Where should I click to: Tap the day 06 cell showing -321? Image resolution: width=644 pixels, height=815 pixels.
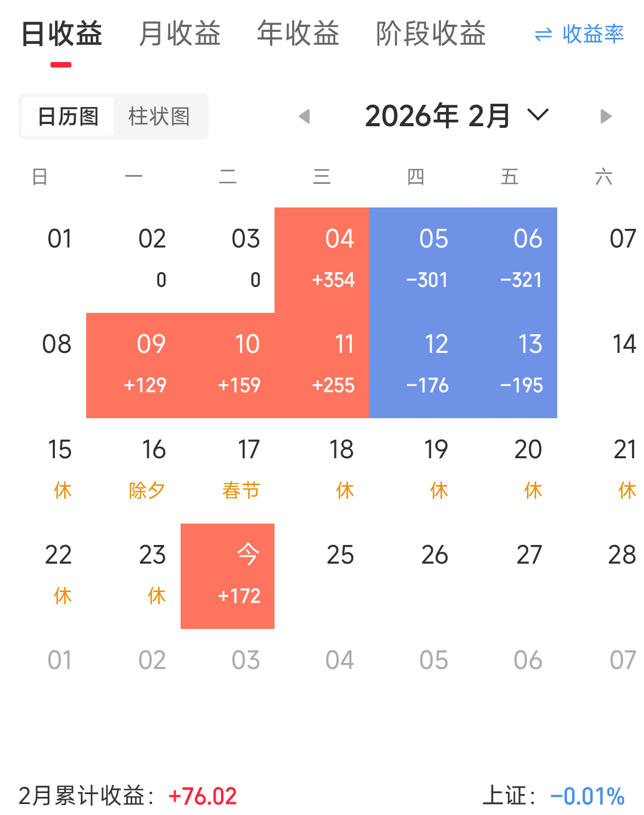[510, 260]
